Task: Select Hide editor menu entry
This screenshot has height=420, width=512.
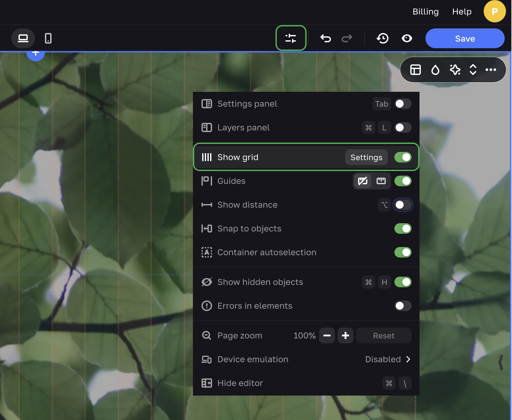Action: point(240,383)
